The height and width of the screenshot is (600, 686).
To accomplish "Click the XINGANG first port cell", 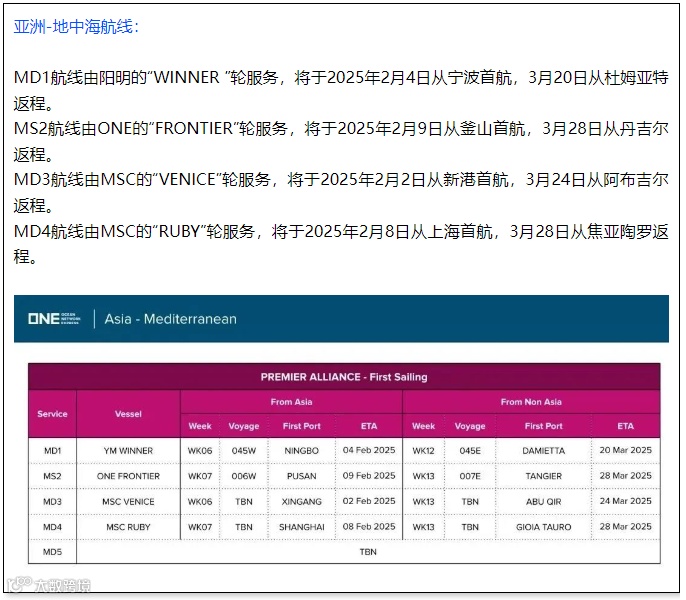I will click(301, 502).
